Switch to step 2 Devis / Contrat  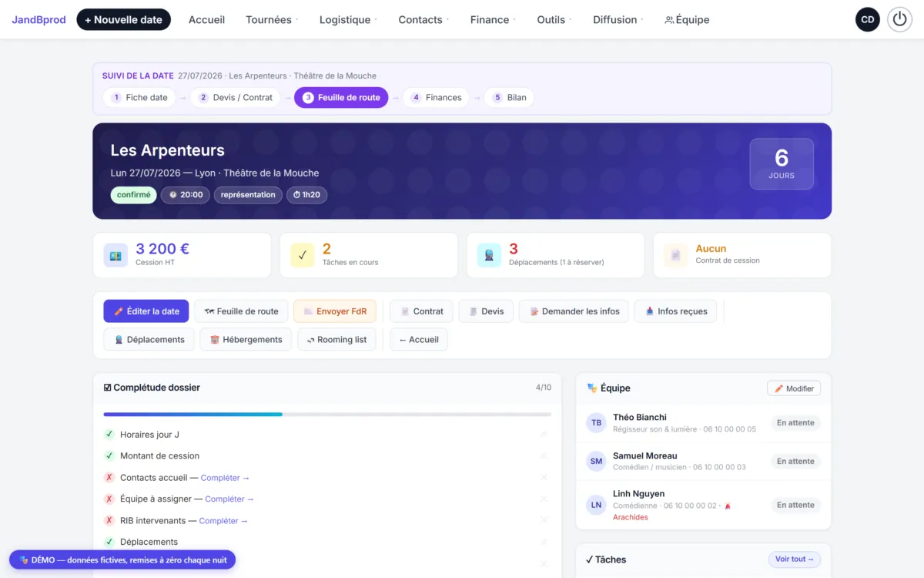point(236,98)
